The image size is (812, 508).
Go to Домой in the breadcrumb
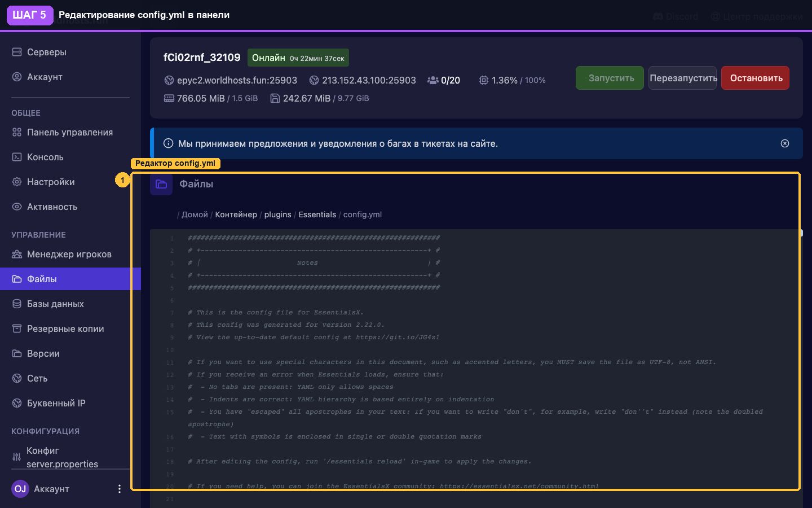[195, 214]
